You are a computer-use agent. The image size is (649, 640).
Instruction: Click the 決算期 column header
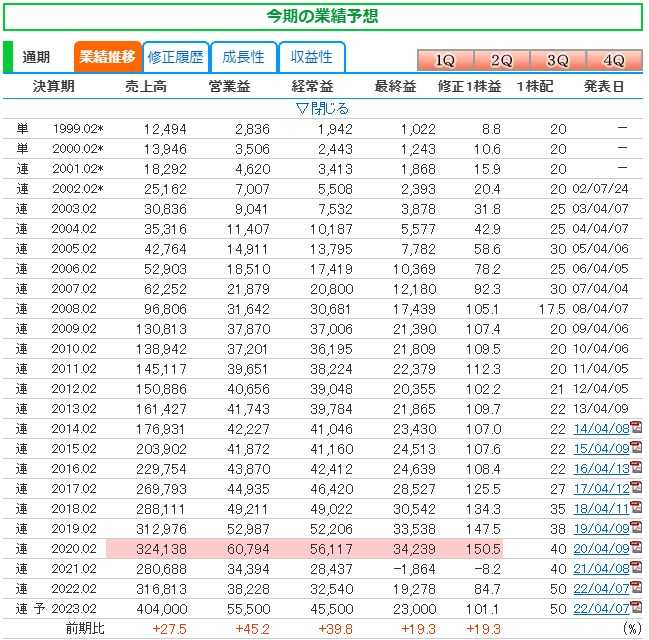click(54, 86)
